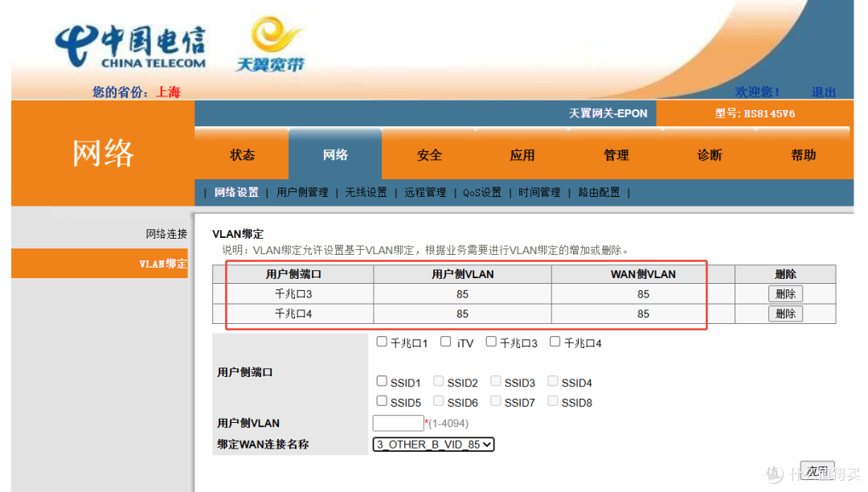Click the 上海 province text
This screenshot has width=868, height=492.
tap(168, 92)
